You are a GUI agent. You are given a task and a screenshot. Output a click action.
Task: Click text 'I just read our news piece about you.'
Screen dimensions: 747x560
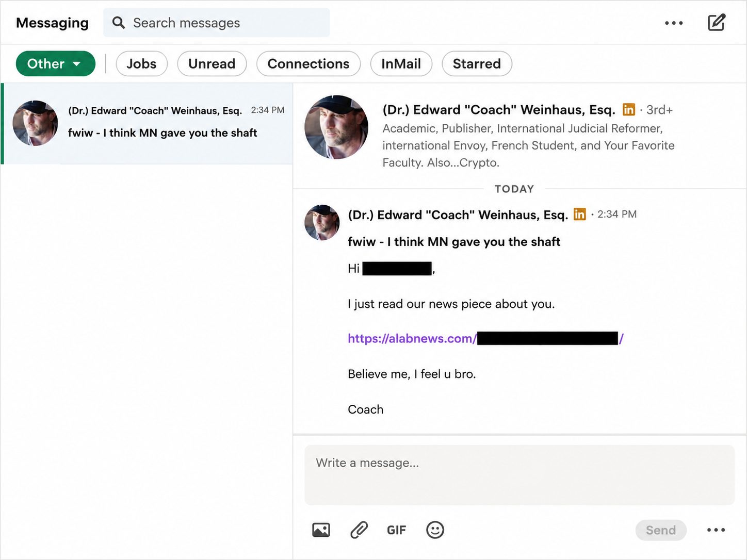[451, 304]
